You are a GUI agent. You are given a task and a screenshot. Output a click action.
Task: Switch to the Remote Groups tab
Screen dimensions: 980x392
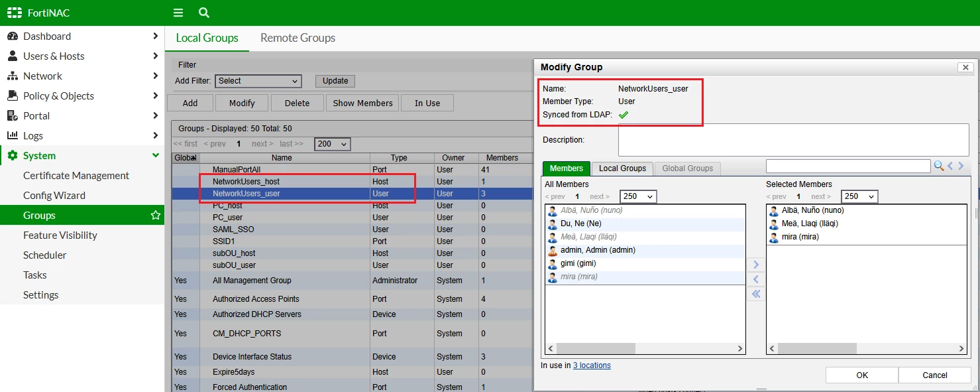(x=298, y=38)
